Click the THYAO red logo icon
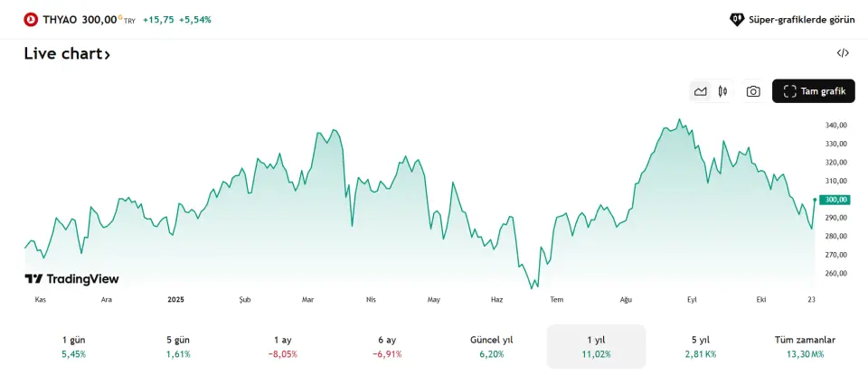 [x=31, y=19]
